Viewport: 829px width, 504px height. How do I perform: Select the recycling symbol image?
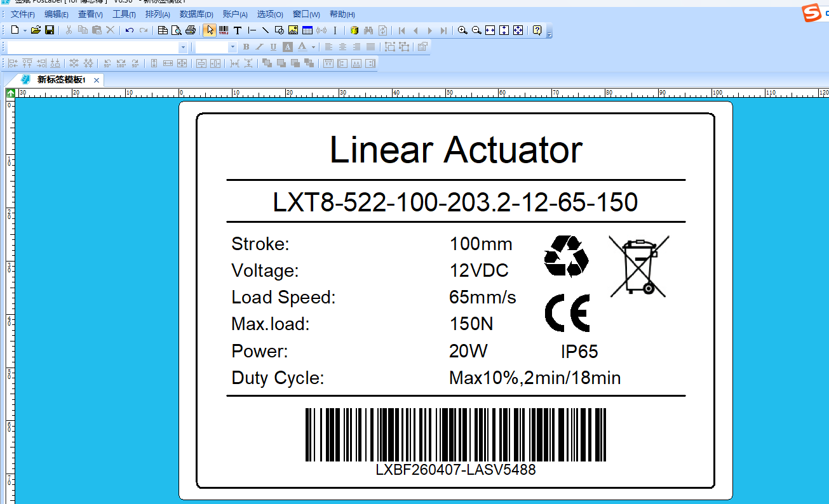click(x=567, y=256)
